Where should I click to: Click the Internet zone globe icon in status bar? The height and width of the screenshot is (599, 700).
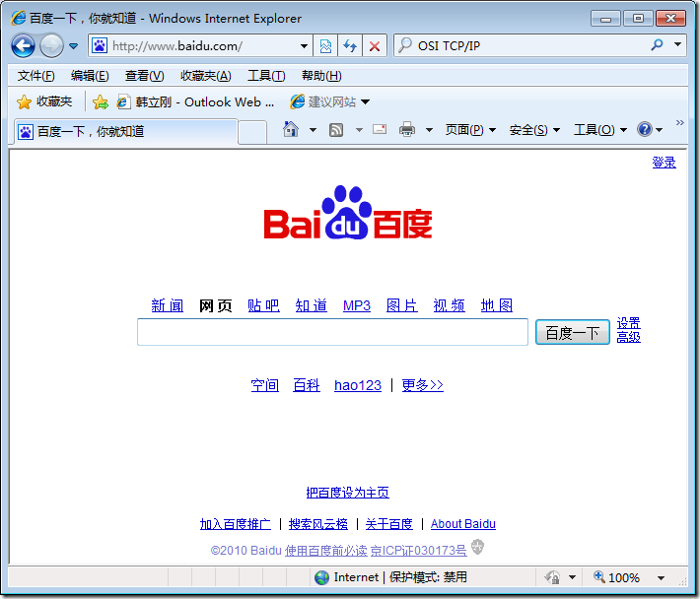coord(321,577)
